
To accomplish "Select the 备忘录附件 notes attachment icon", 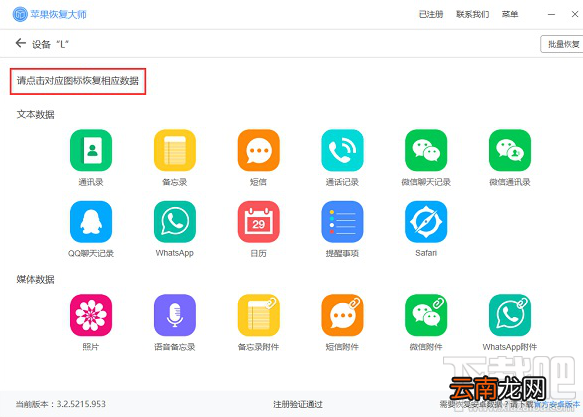I will (259, 315).
